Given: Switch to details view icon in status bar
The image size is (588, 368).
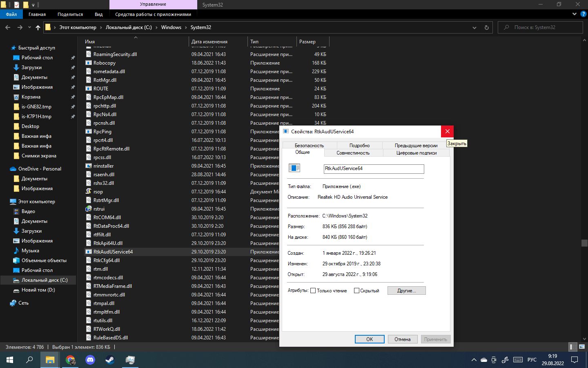Looking at the screenshot, I should (572, 347).
